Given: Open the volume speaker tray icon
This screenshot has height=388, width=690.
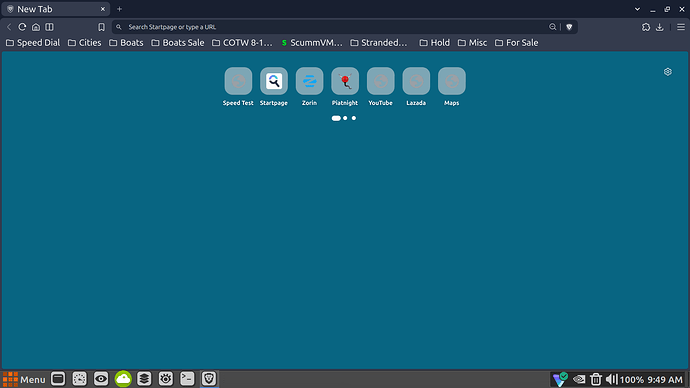Looking at the screenshot, I should [611, 379].
